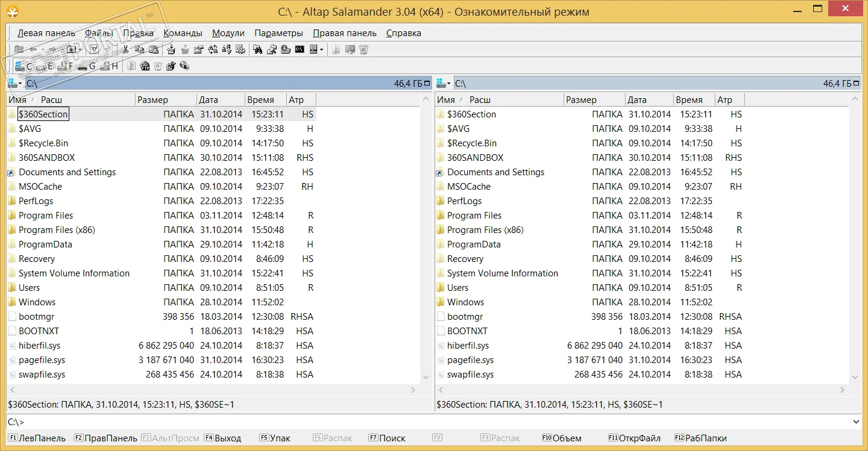The width and height of the screenshot is (868, 451).
Task: Click the recycle bin icon in top toolbar
Action: pyautogui.click(x=364, y=49)
